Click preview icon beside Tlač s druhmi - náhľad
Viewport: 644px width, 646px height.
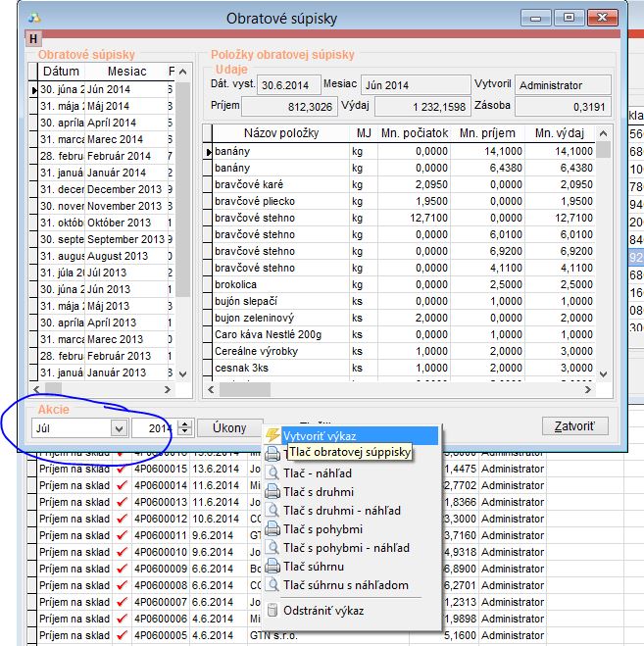272,511
